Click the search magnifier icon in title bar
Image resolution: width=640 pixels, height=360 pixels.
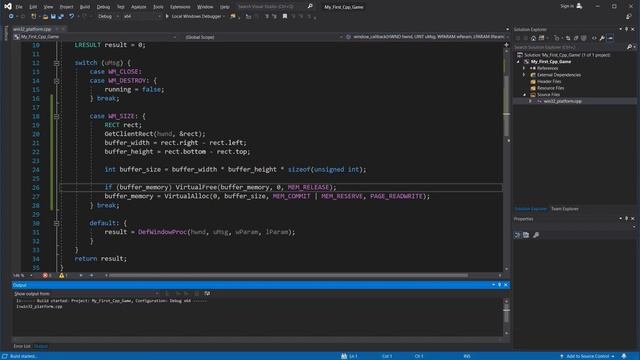[x=310, y=7]
